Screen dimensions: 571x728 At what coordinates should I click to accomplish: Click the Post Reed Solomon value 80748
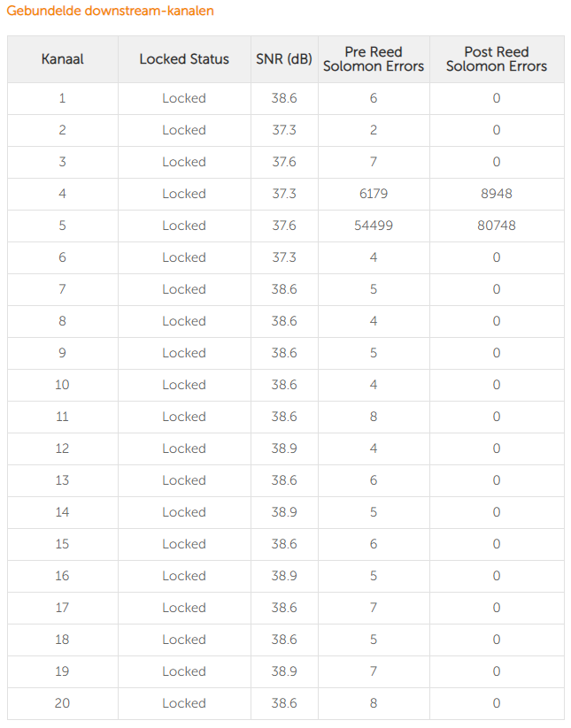pos(497,226)
